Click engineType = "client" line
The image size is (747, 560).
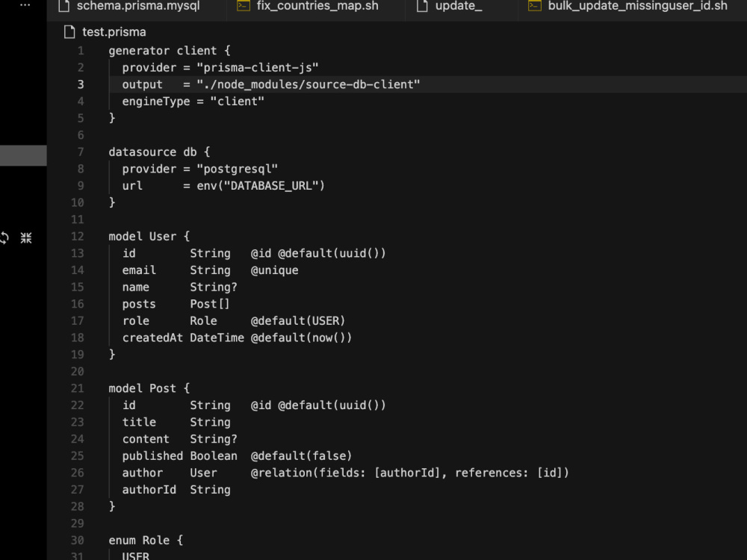pos(193,102)
